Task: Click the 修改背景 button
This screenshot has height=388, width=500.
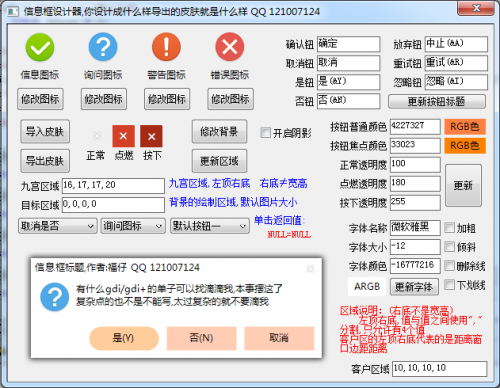Action: pyautogui.click(x=219, y=131)
